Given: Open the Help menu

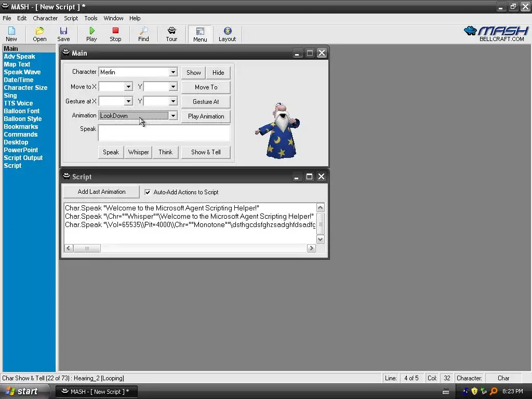Looking at the screenshot, I should pyautogui.click(x=135, y=18).
